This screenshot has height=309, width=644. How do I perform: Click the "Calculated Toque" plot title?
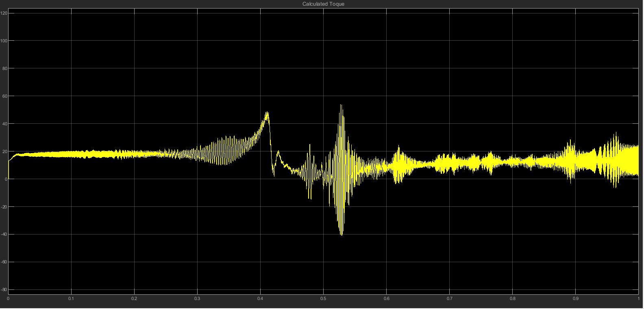click(323, 4)
